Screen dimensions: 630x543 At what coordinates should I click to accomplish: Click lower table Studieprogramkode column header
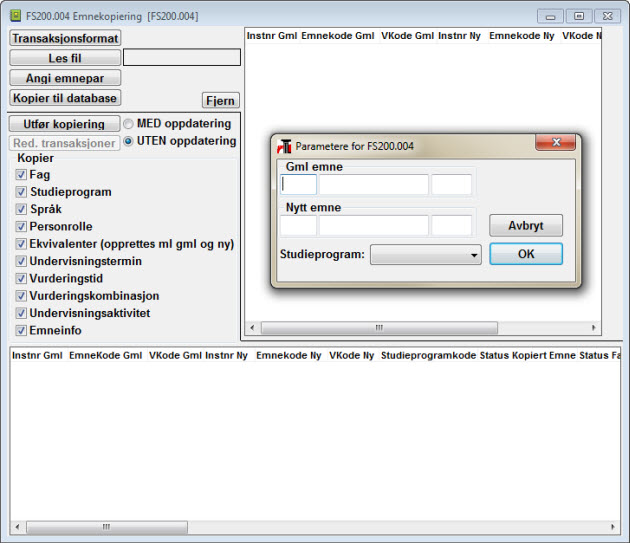[428, 356]
